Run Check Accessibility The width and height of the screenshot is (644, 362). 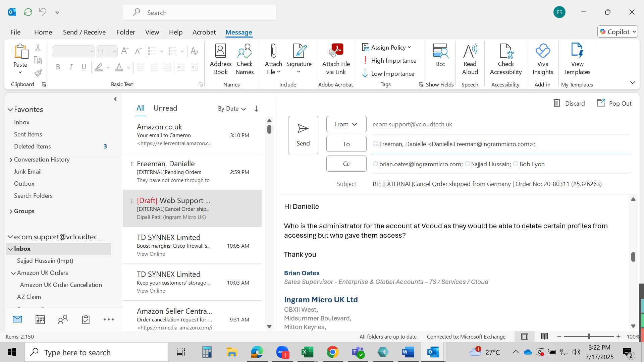[x=505, y=60]
